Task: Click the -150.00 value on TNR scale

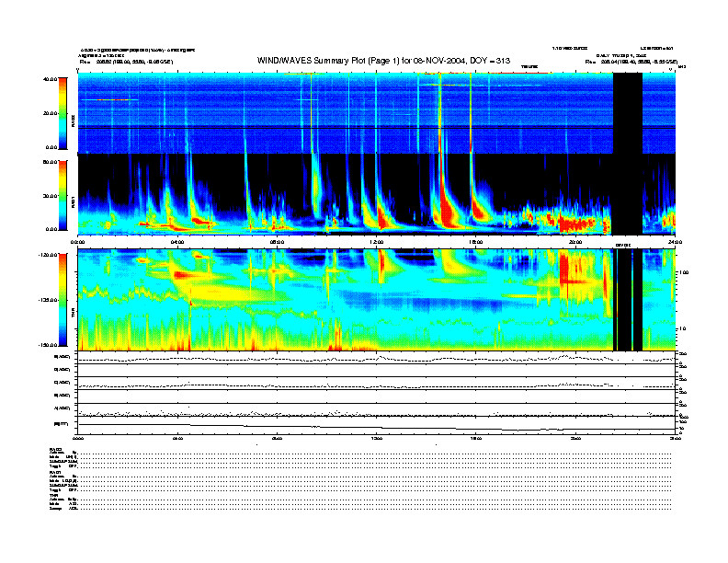Action: (47, 345)
